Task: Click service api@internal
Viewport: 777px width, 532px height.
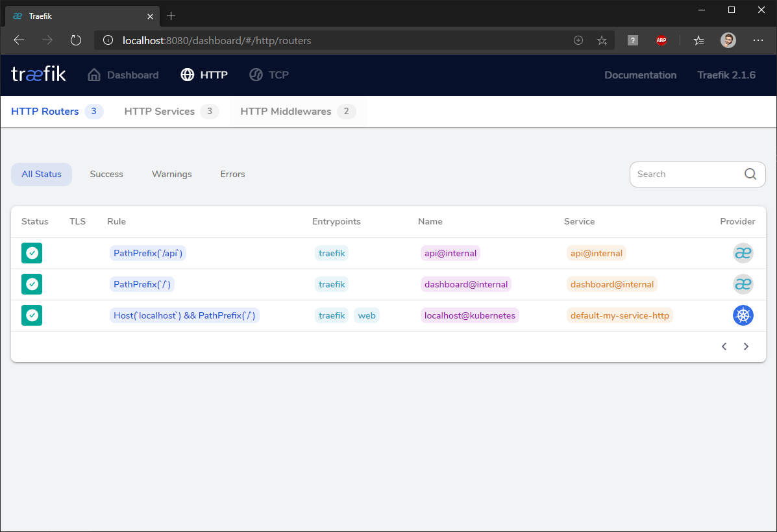Action: click(x=596, y=253)
